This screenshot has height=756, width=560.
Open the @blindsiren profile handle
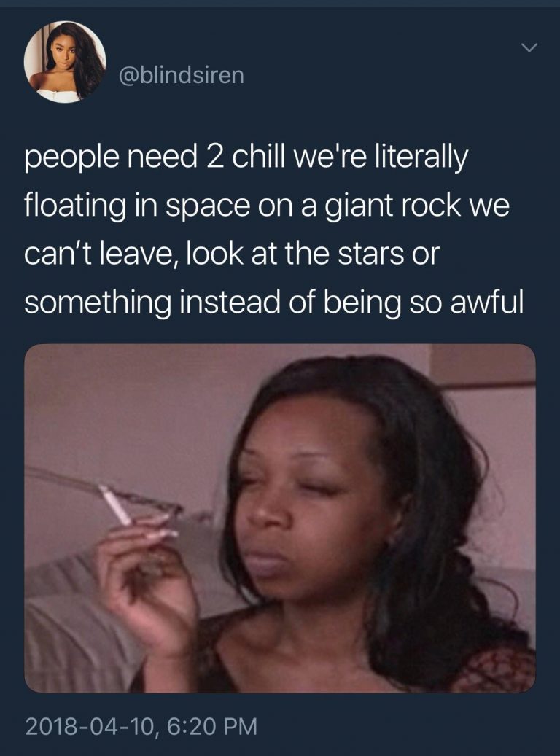(x=182, y=76)
